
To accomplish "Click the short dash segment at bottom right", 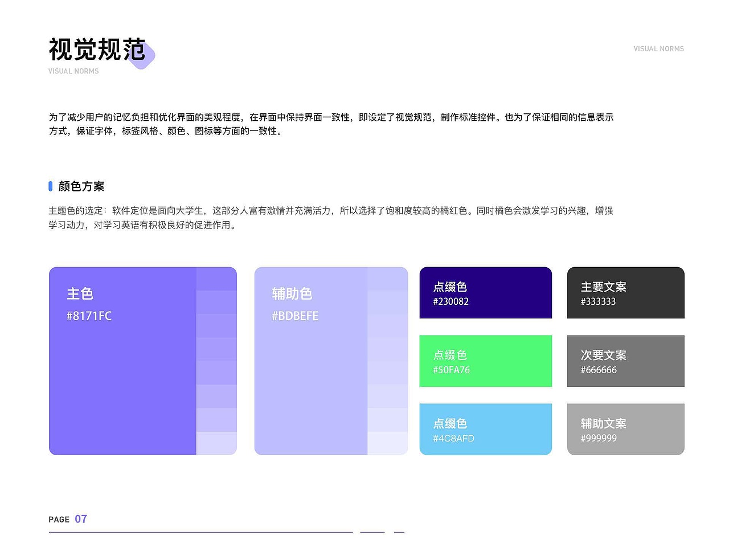I will (399, 532).
